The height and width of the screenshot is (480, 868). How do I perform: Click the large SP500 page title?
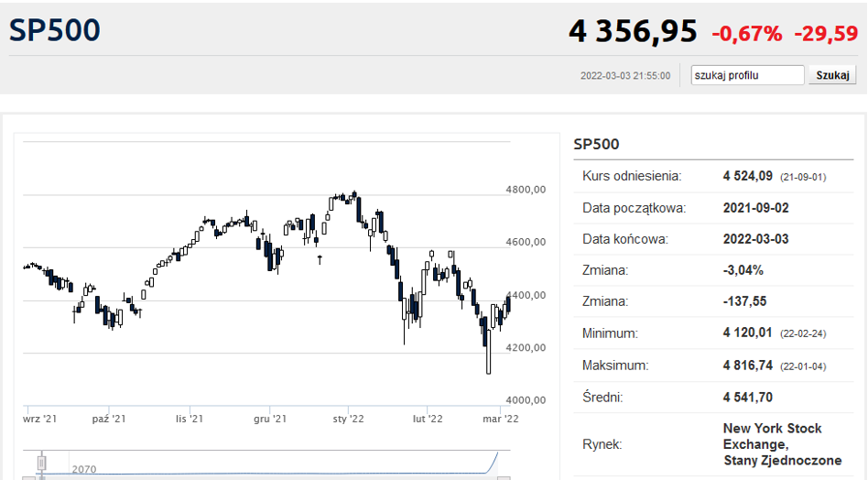(x=55, y=31)
